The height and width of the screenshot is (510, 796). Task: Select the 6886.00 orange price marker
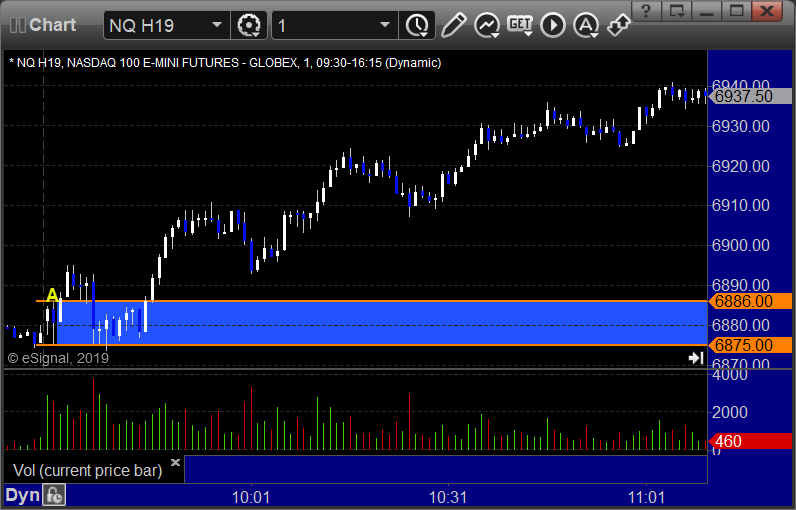pyautogui.click(x=750, y=301)
